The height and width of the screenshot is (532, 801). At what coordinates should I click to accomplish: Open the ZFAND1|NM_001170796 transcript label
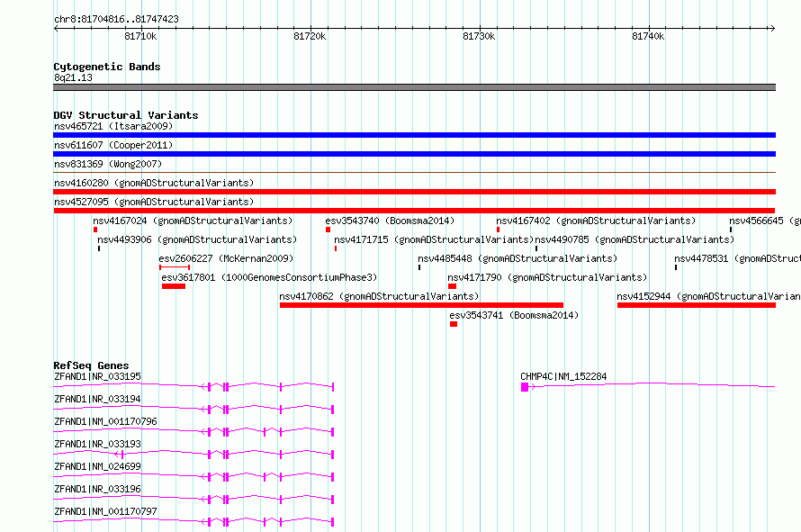coord(105,421)
